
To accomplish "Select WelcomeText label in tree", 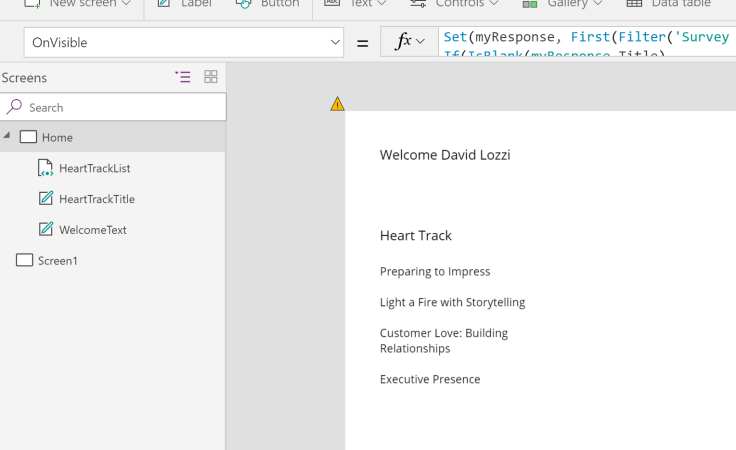I will tap(92, 230).
